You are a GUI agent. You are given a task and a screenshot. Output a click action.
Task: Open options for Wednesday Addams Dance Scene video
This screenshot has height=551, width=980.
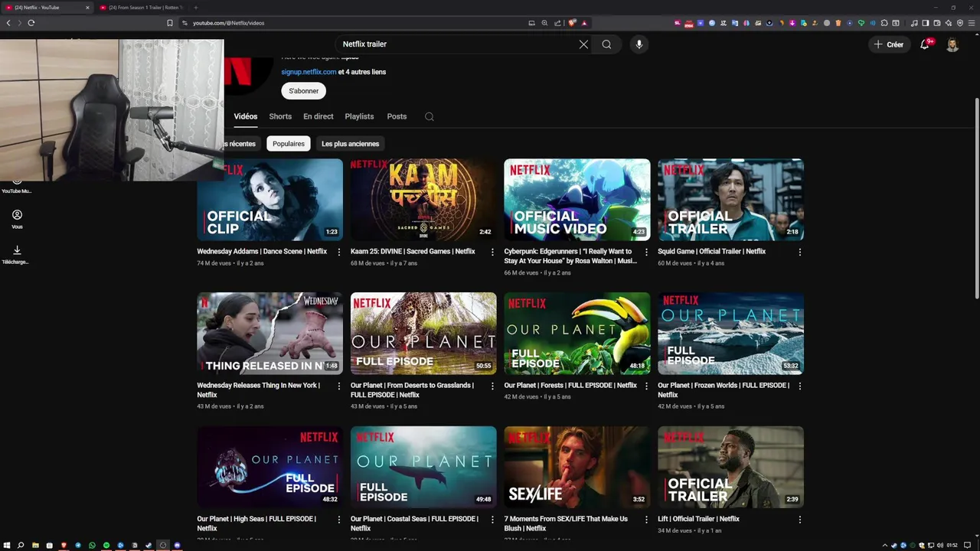(x=339, y=252)
